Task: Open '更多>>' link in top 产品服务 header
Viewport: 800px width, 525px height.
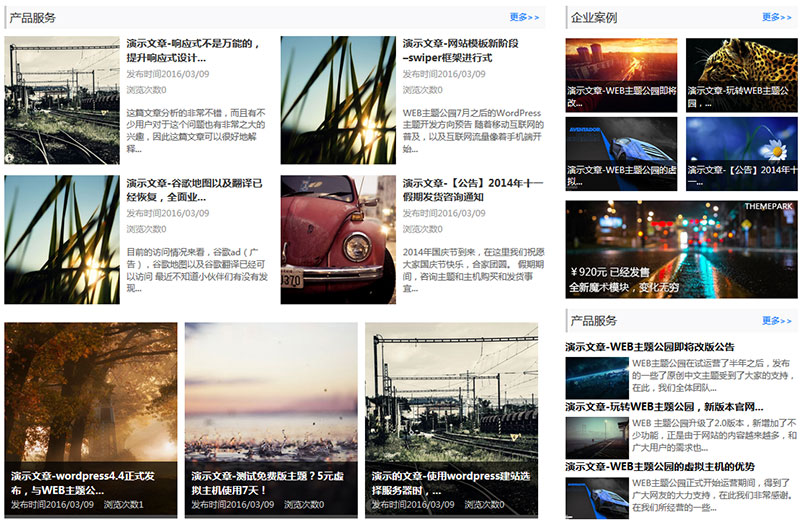Action: click(524, 17)
